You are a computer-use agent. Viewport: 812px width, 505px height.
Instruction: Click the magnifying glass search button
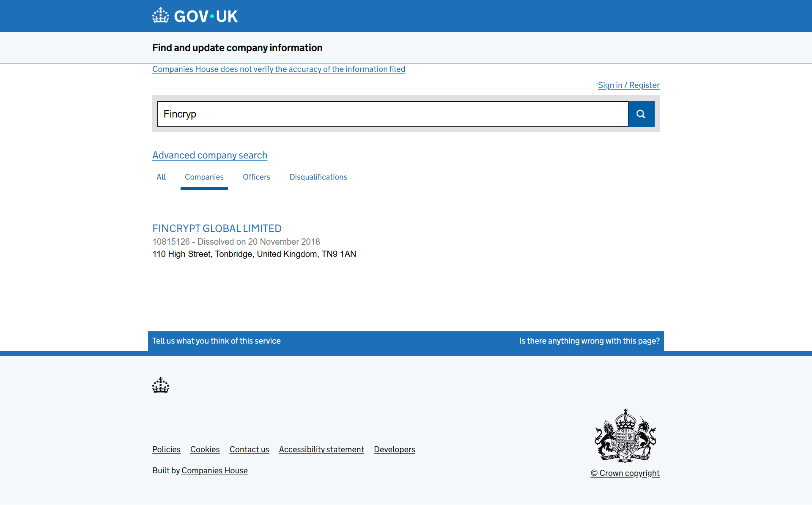641,114
